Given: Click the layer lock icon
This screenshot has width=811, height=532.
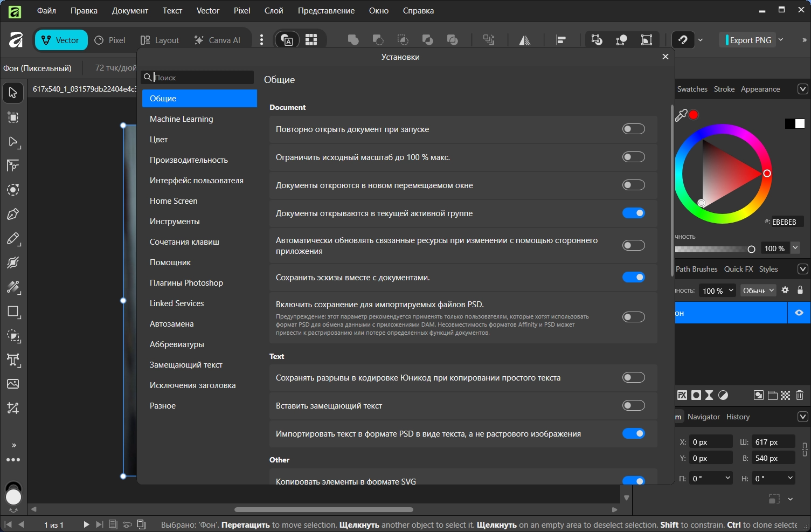Looking at the screenshot, I should 800,290.
